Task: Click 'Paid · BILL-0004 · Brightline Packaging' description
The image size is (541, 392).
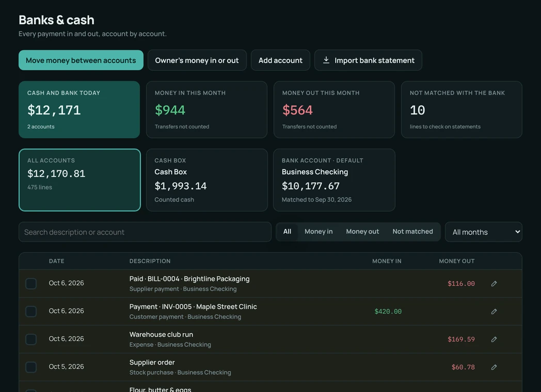Action: [189, 279]
